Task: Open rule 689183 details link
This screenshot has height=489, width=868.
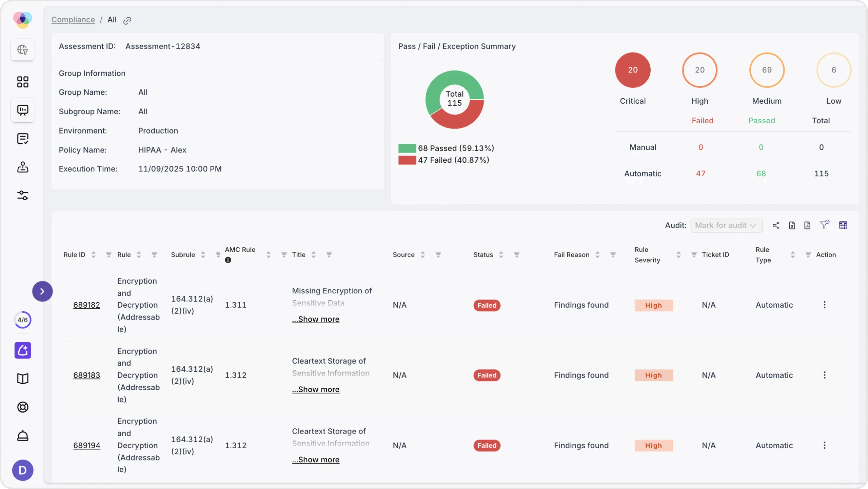Action: point(87,375)
